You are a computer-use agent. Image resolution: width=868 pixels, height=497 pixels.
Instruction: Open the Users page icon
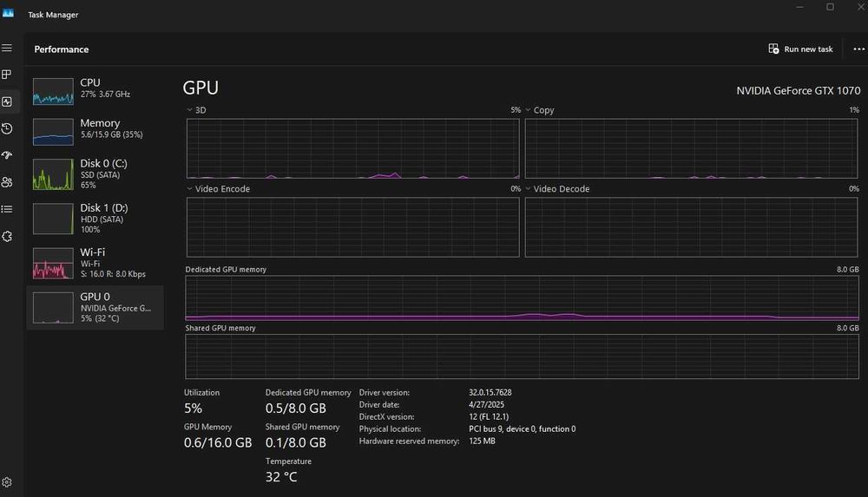pyautogui.click(x=7, y=182)
